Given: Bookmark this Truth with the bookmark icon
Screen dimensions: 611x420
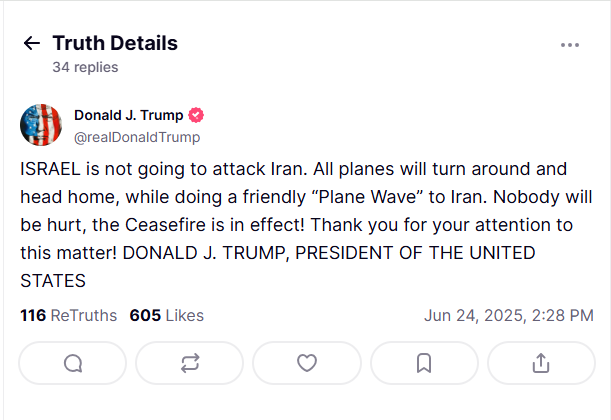Looking at the screenshot, I should click(424, 364).
